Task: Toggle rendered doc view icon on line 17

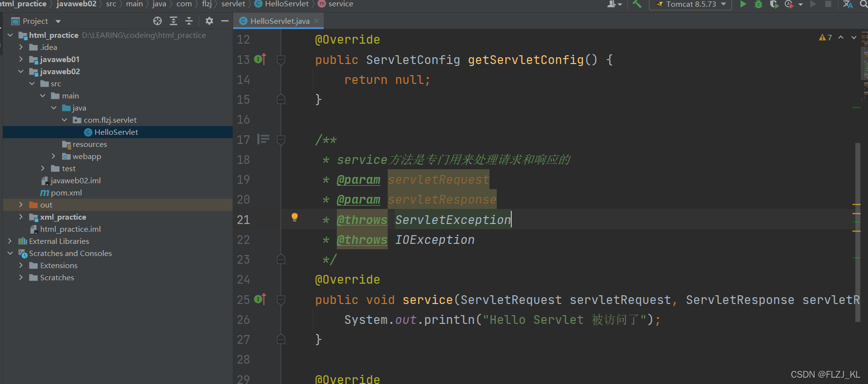Action: point(263,139)
